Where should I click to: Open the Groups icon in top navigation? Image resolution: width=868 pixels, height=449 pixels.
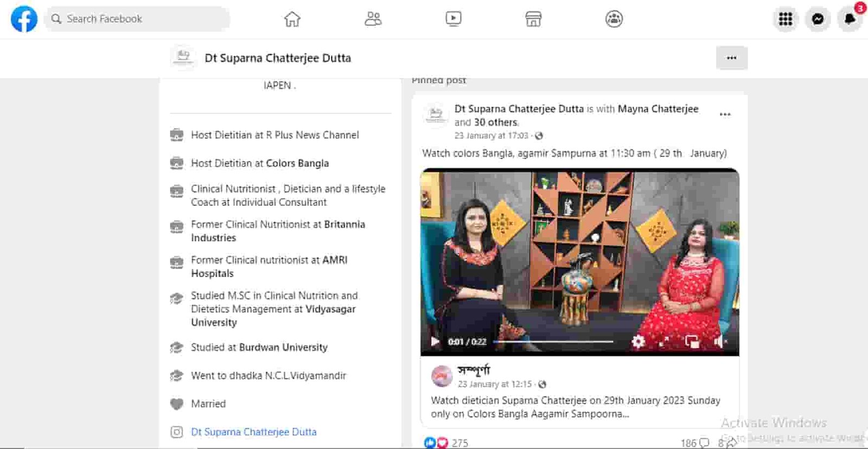pos(614,19)
